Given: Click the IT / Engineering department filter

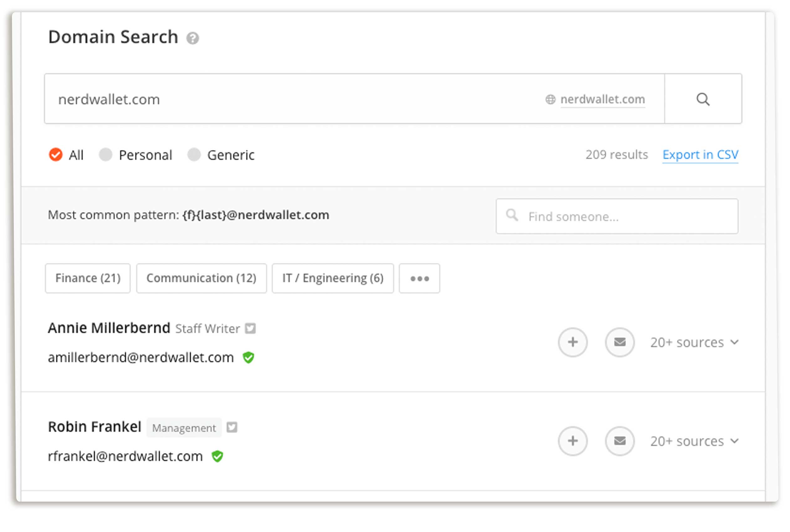Looking at the screenshot, I should click(x=333, y=278).
